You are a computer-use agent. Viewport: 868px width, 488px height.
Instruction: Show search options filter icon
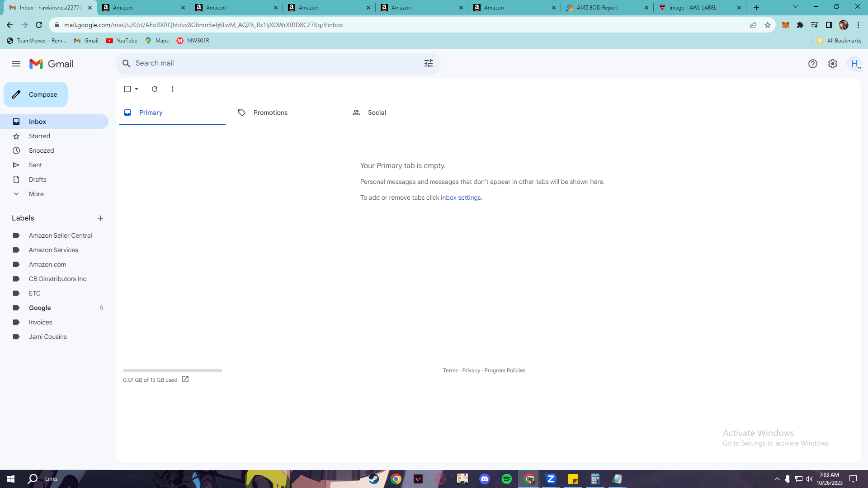tap(429, 63)
